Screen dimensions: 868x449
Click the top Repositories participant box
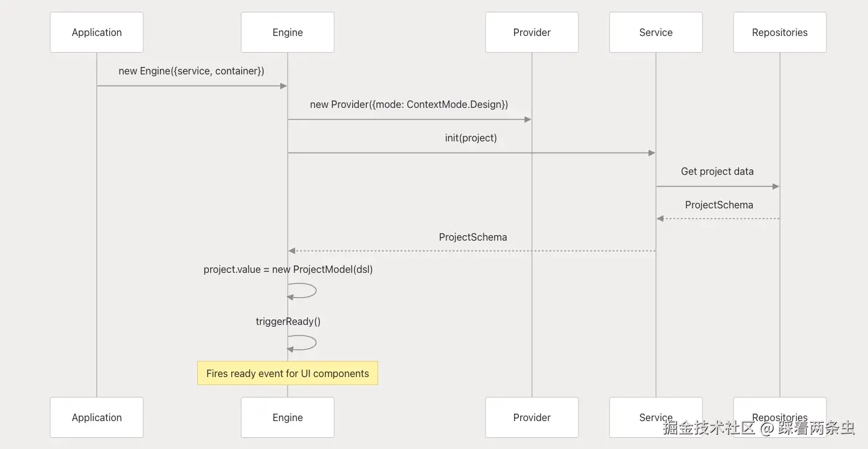point(780,32)
